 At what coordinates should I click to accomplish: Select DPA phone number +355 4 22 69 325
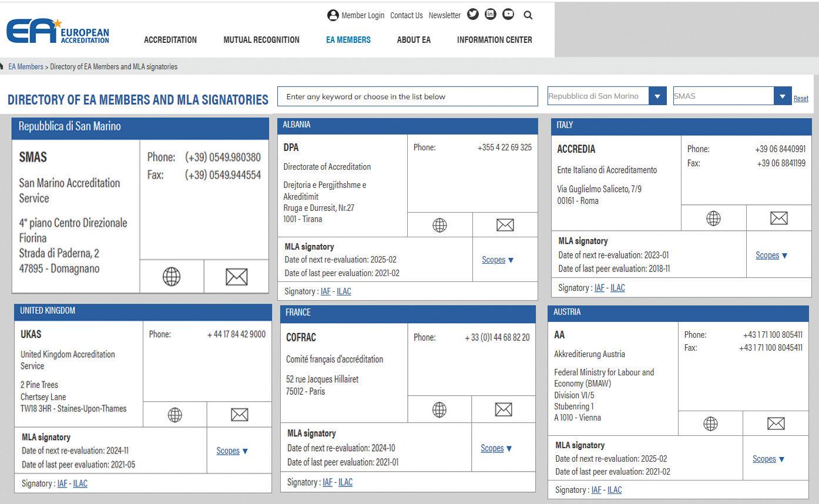(505, 147)
